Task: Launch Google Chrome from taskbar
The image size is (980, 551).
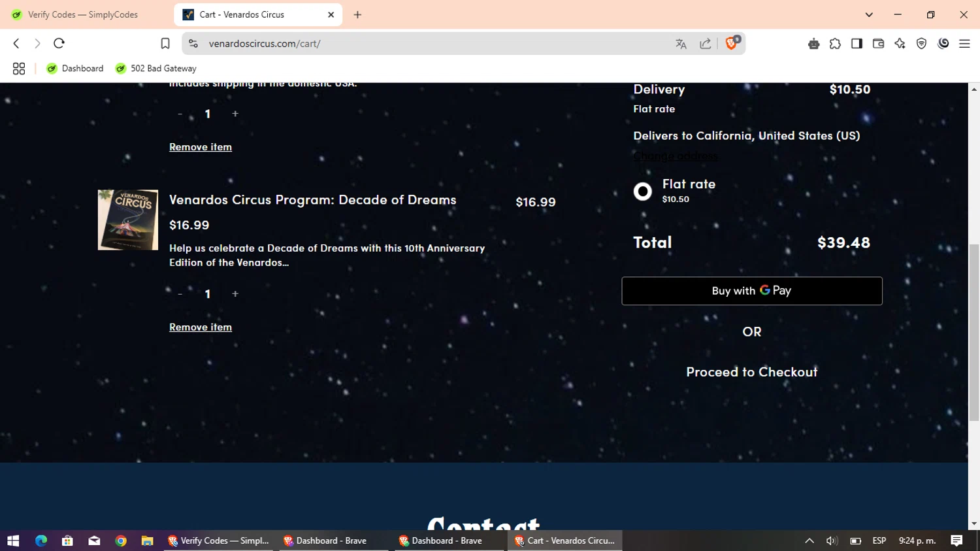Action: pyautogui.click(x=121, y=541)
